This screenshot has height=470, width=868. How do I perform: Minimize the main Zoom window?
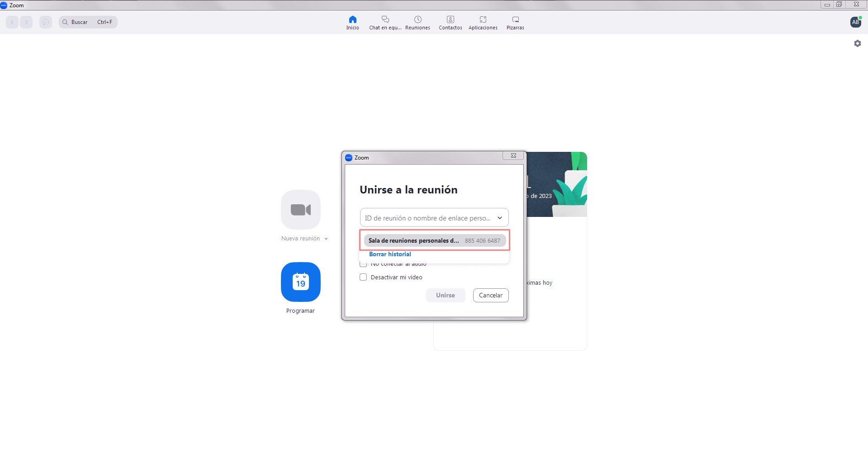827,5
